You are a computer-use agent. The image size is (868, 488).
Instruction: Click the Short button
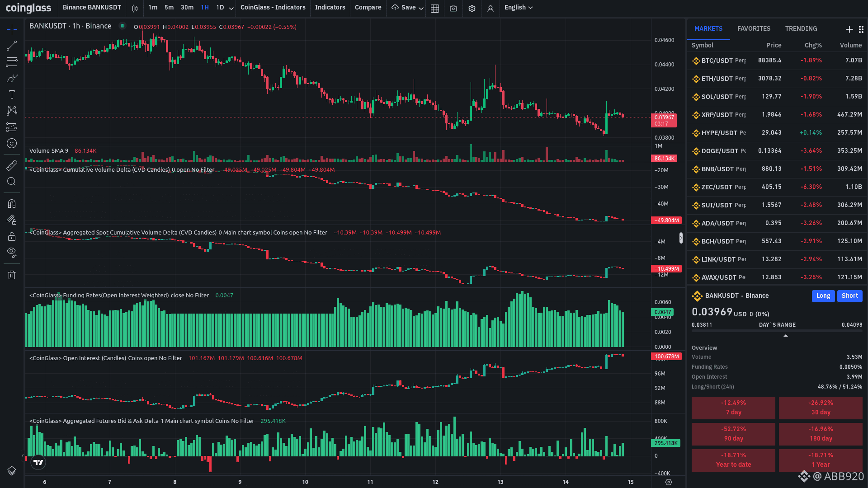coord(849,296)
